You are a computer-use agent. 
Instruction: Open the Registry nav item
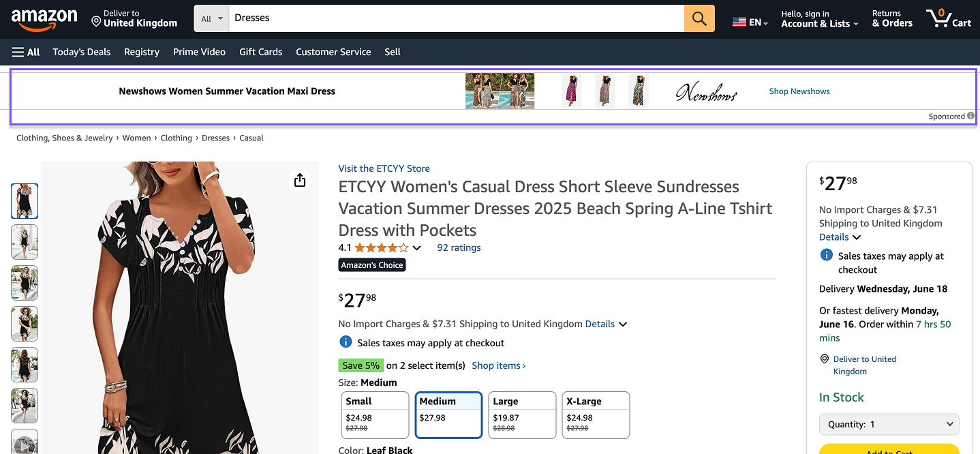(142, 52)
